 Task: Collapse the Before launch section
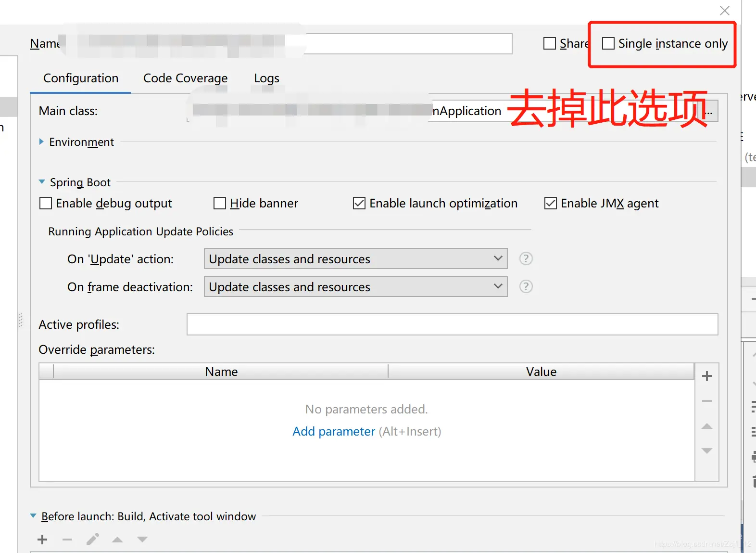pyautogui.click(x=33, y=515)
